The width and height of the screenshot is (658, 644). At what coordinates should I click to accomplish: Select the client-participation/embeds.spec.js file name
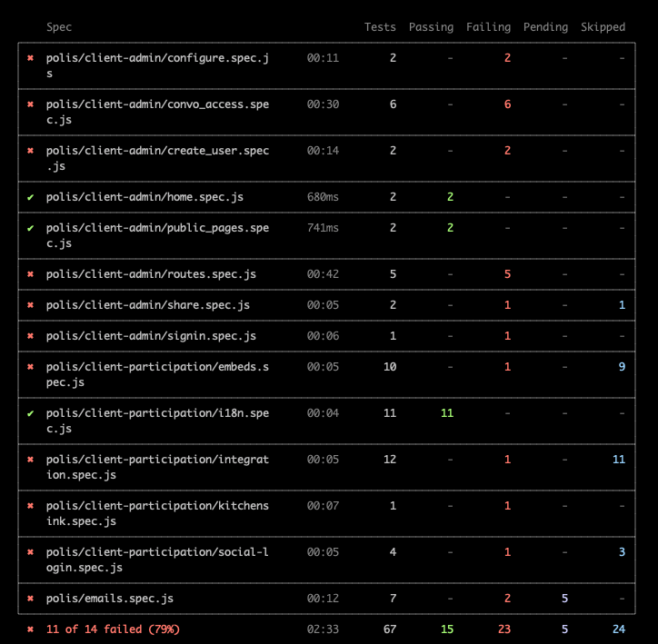click(x=158, y=374)
